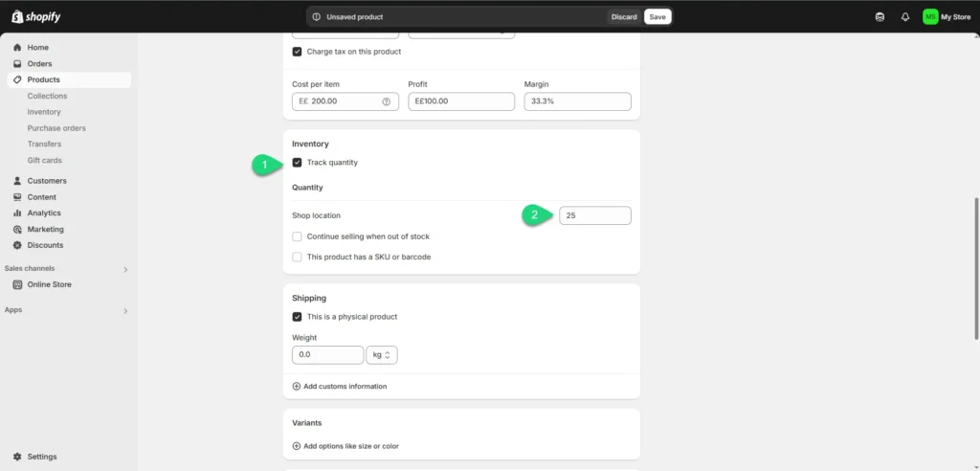980x471 pixels.
Task: Click the Settings gear icon in sidebar
Action: click(17, 457)
